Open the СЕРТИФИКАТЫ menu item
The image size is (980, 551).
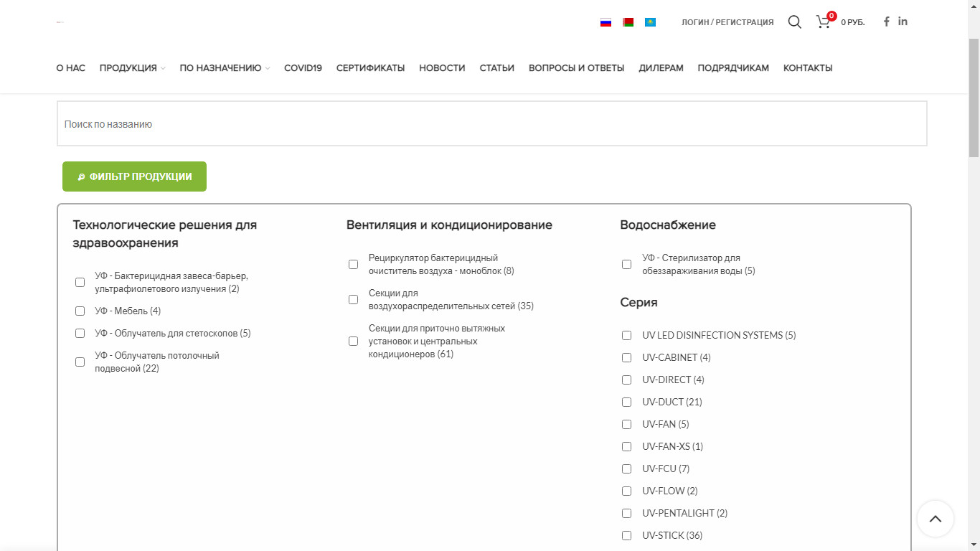(370, 68)
